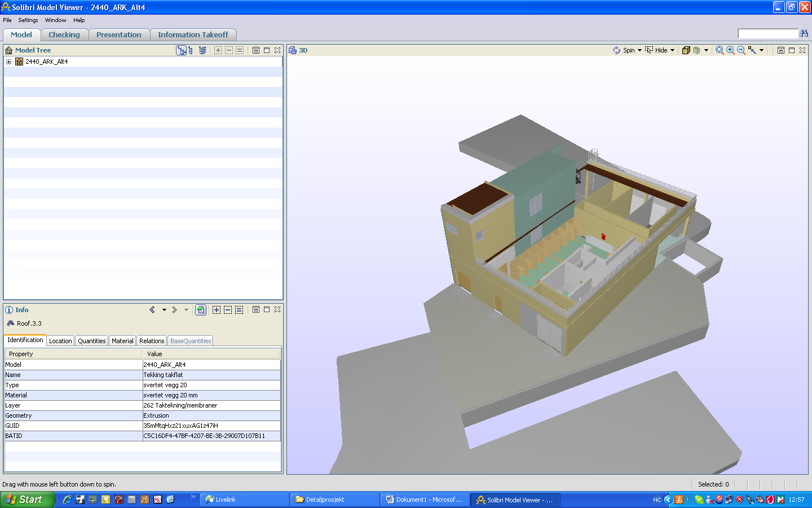Viewport: 812px width, 508px height.
Task: Collapse all nodes in Model Tree
Action: coord(228,50)
